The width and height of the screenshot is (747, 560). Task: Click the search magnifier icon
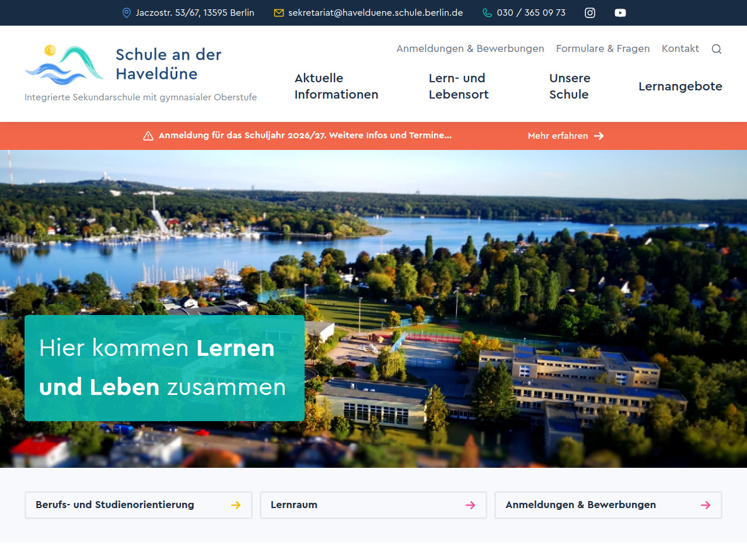click(x=717, y=49)
